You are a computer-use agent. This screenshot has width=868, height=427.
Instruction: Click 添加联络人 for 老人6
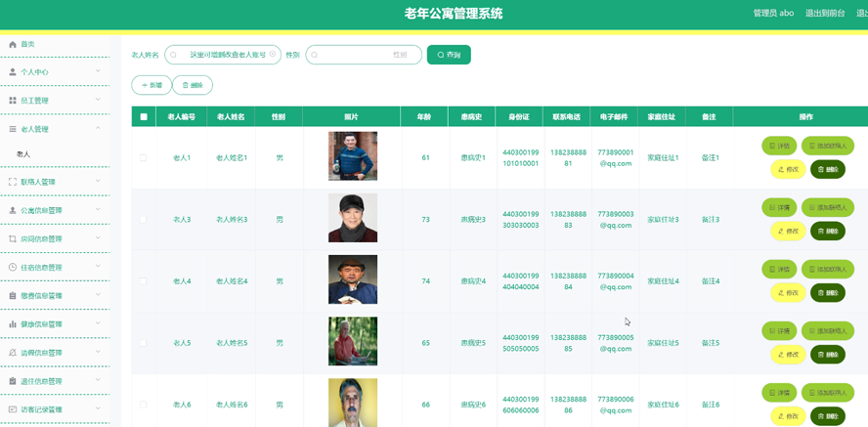(828, 393)
